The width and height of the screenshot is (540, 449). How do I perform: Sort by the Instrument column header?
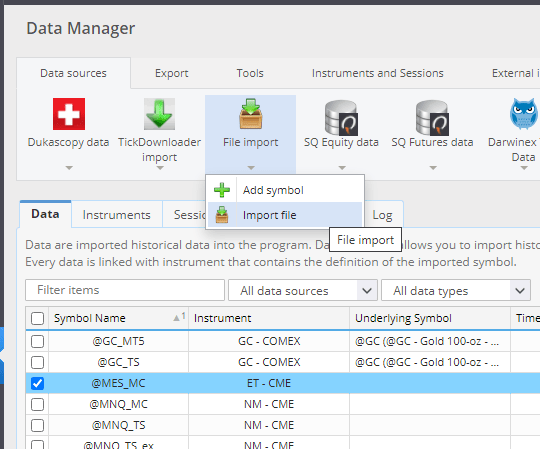[x=269, y=318]
